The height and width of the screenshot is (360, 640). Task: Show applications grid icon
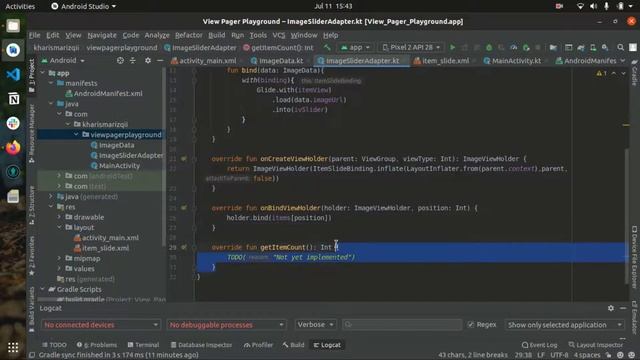pos(13,347)
